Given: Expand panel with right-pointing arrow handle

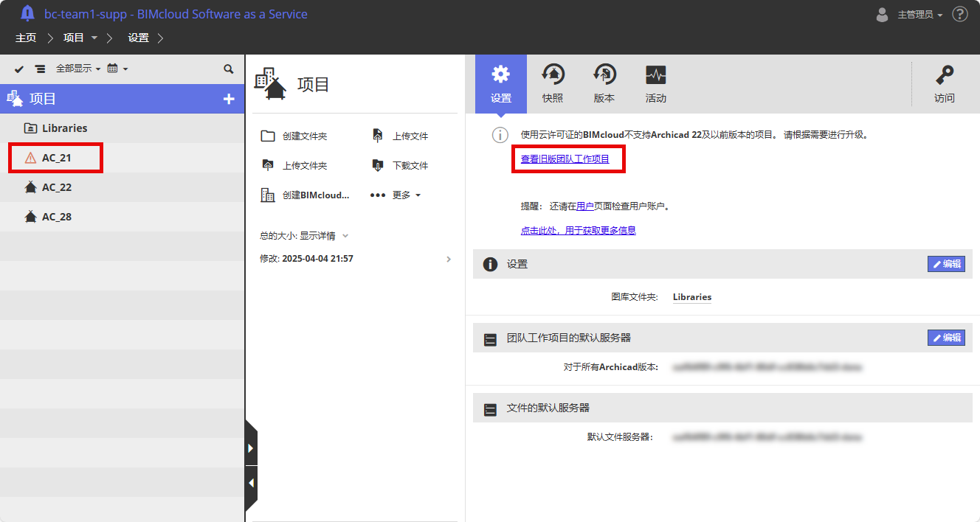Looking at the screenshot, I should pyautogui.click(x=251, y=448).
